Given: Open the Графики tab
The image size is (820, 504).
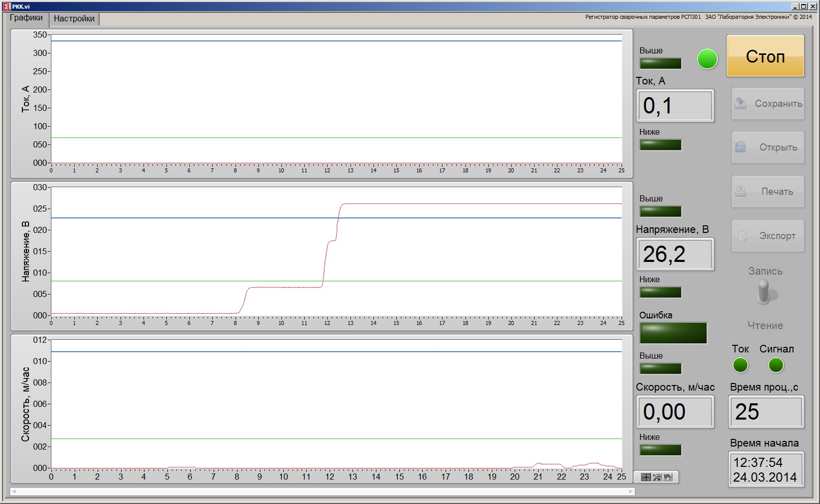Looking at the screenshot, I should coord(26,18).
